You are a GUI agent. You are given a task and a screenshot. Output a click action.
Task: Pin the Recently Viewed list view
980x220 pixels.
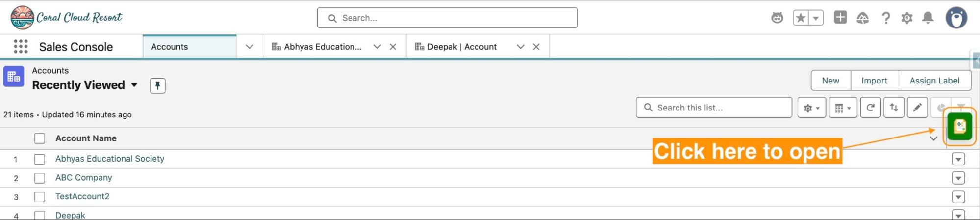tap(157, 85)
